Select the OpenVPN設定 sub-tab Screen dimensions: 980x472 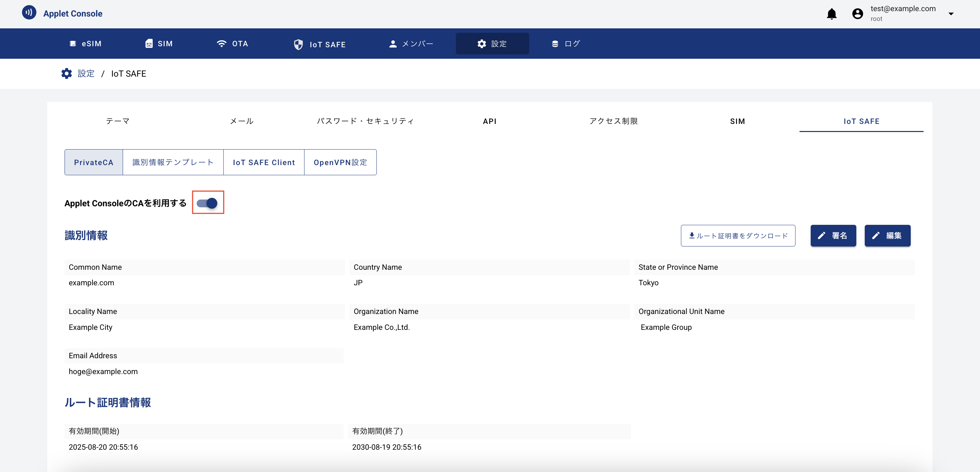point(340,162)
